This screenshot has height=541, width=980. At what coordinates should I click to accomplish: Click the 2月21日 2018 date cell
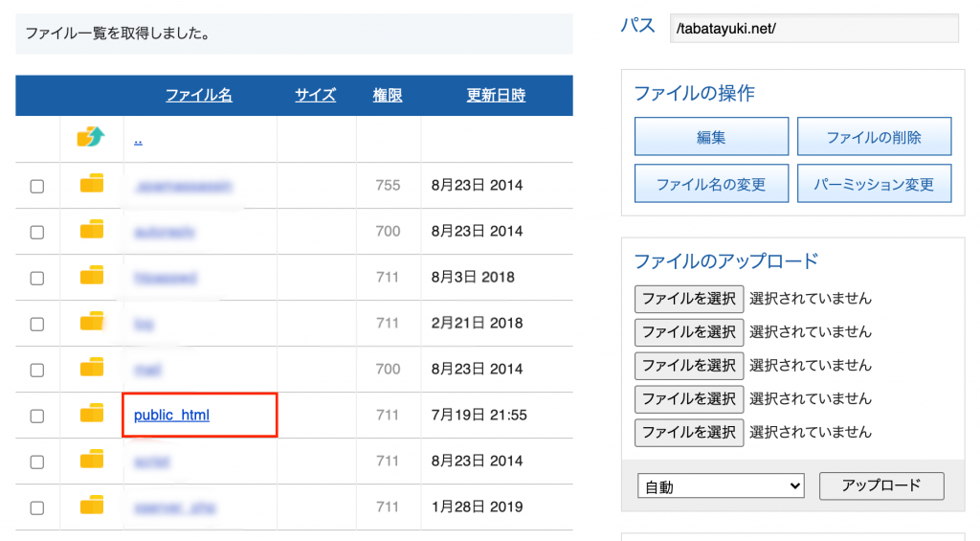(x=477, y=323)
